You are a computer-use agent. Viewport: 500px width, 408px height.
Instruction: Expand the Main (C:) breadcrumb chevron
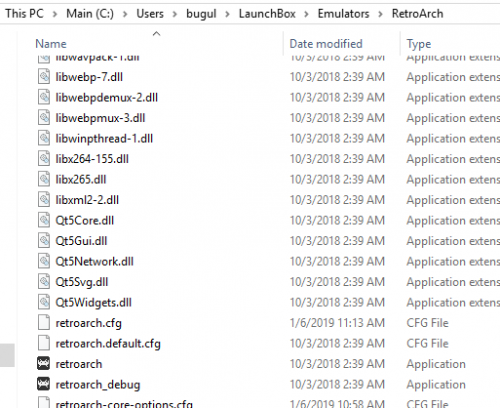[125, 14]
